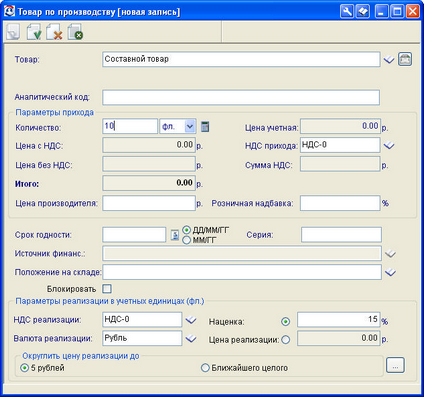Click the Цена учетная field
The width and height of the screenshot is (424, 397).
340,127
